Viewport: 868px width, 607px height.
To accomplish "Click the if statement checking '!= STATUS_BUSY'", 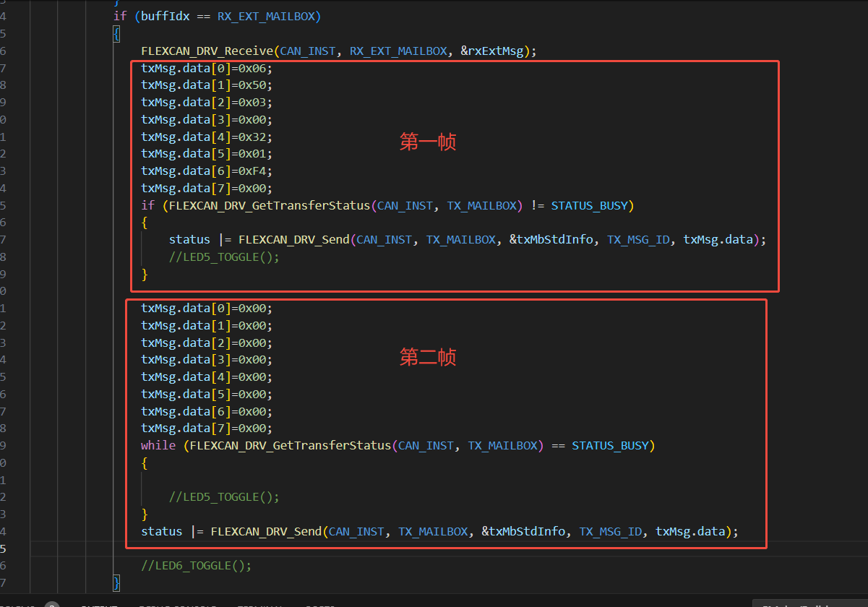I will click(387, 205).
